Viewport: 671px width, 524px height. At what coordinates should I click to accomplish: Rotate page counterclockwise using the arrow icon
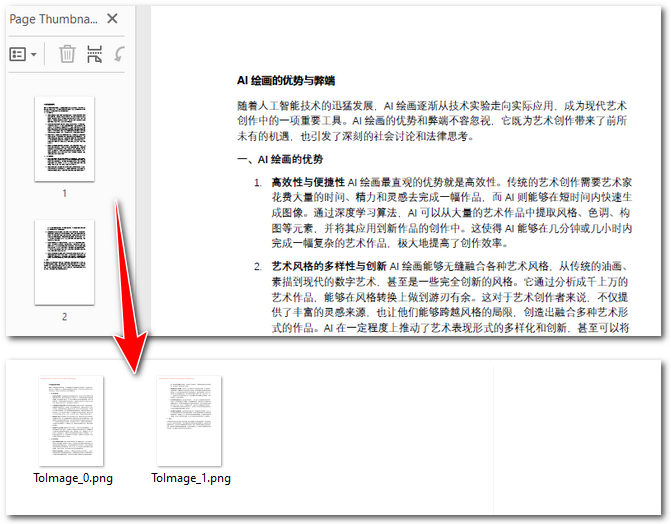pos(120,54)
